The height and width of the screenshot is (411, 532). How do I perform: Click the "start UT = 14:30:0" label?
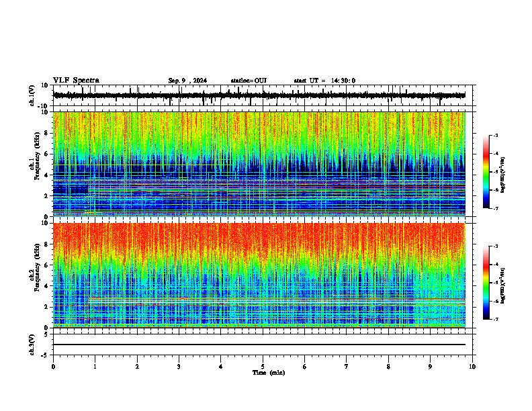click(x=324, y=81)
